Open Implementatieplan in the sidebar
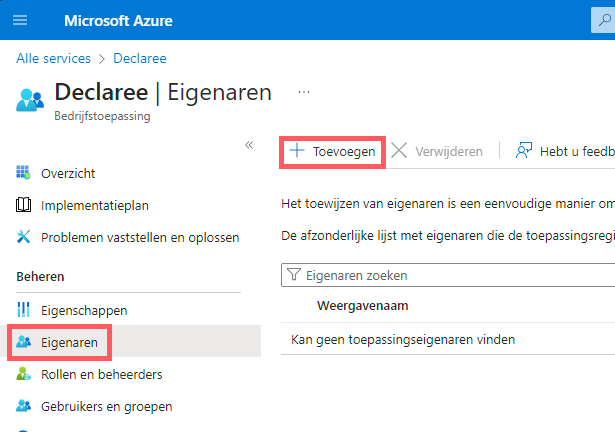The image size is (615, 432). (95, 206)
